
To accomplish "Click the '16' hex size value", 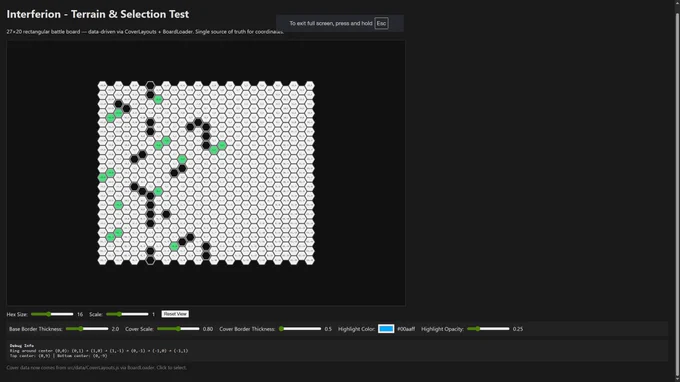I will click(x=80, y=314).
